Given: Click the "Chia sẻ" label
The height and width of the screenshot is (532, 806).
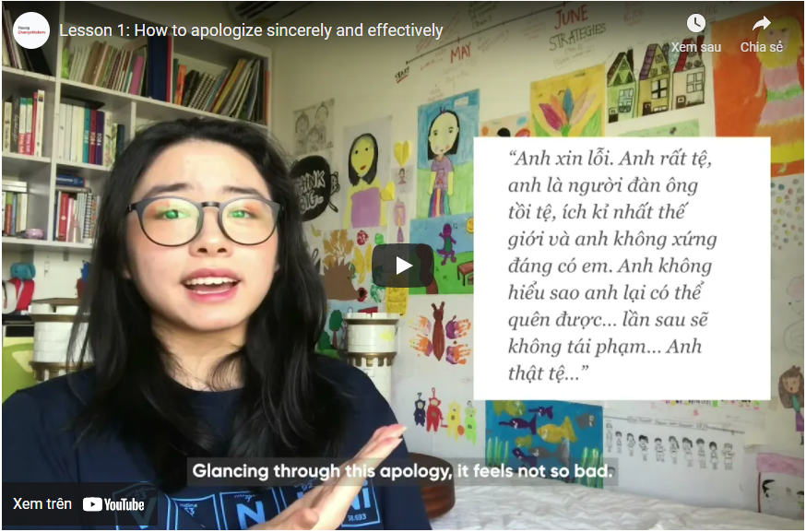Looking at the screenshot, I should [x=762, y=47].
